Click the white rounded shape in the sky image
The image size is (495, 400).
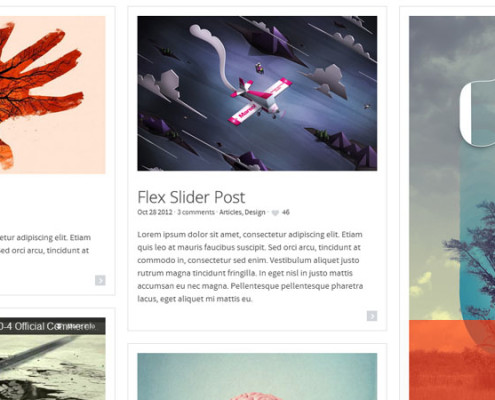(477, 113)
